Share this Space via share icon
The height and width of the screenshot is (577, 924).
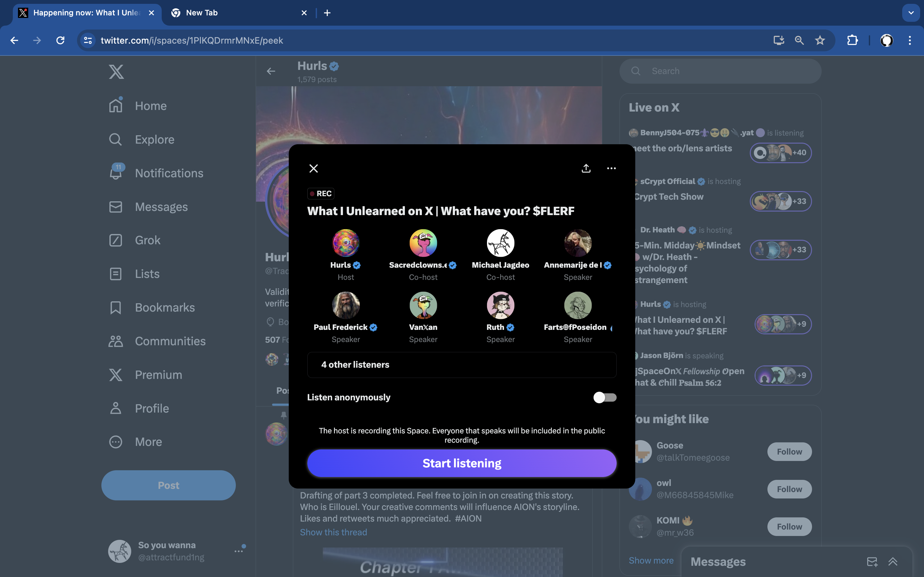click(x=586, y=168)
